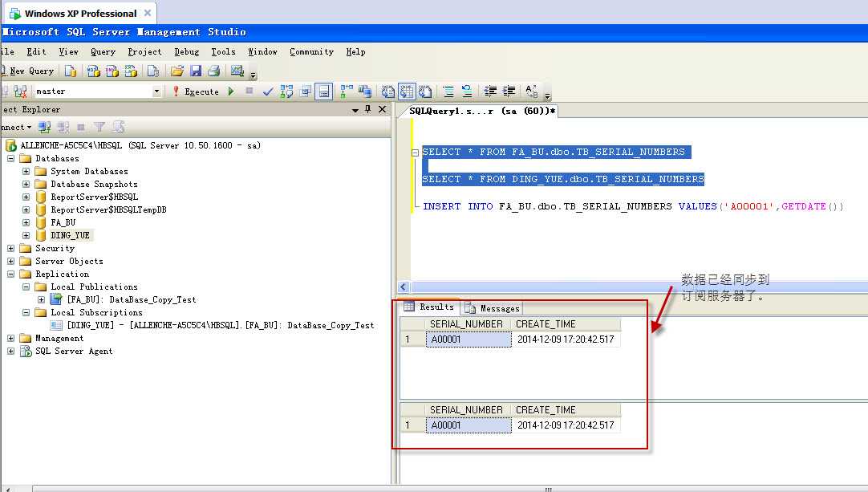
Task: Switch output to Results to Grid
Action: coord(407,91)
